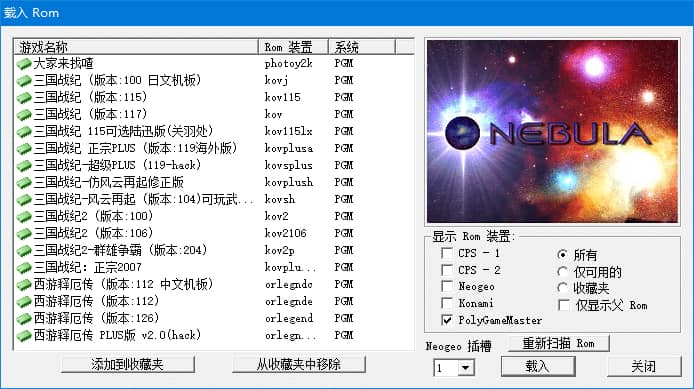Select 三国战纪-风云再起 (版本:104) row

point(143,200)
